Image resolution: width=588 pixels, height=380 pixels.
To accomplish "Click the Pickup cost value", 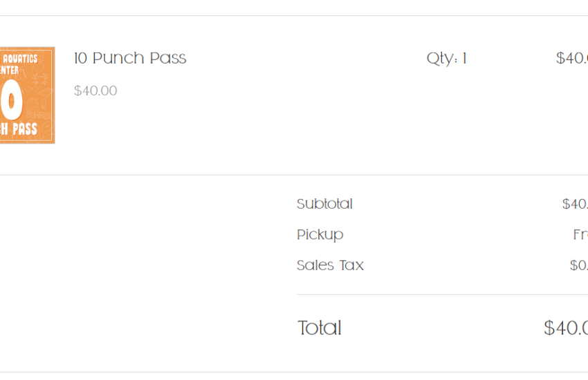I will (580, 234).
